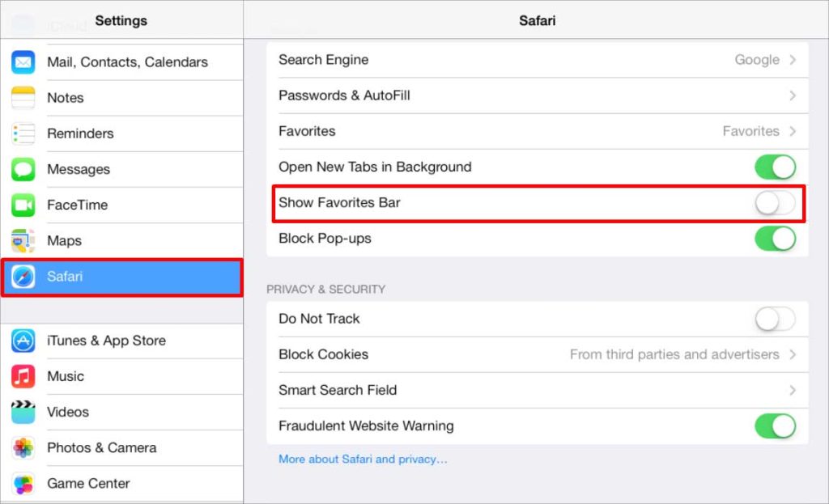
Task: Tap the Photos & Camera flower icon
Action: coord(23,448)
